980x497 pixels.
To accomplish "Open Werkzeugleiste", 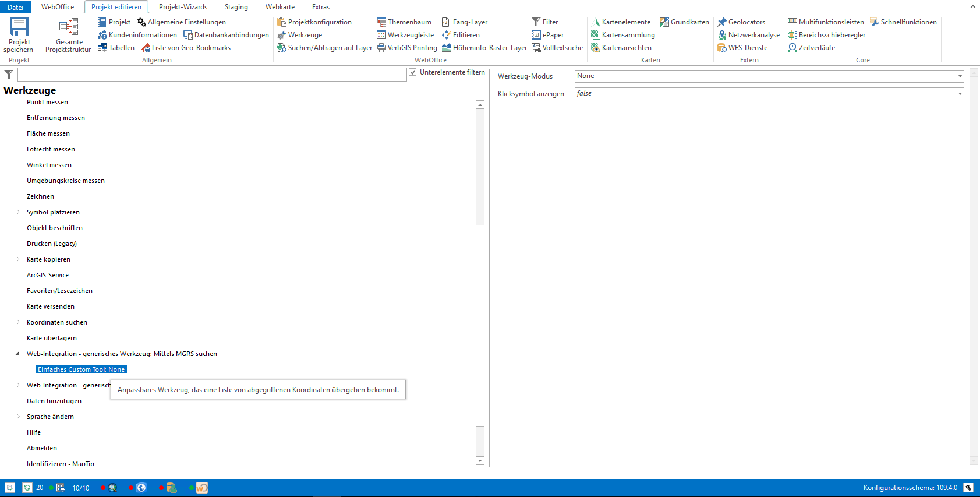I will coord(405,35).
